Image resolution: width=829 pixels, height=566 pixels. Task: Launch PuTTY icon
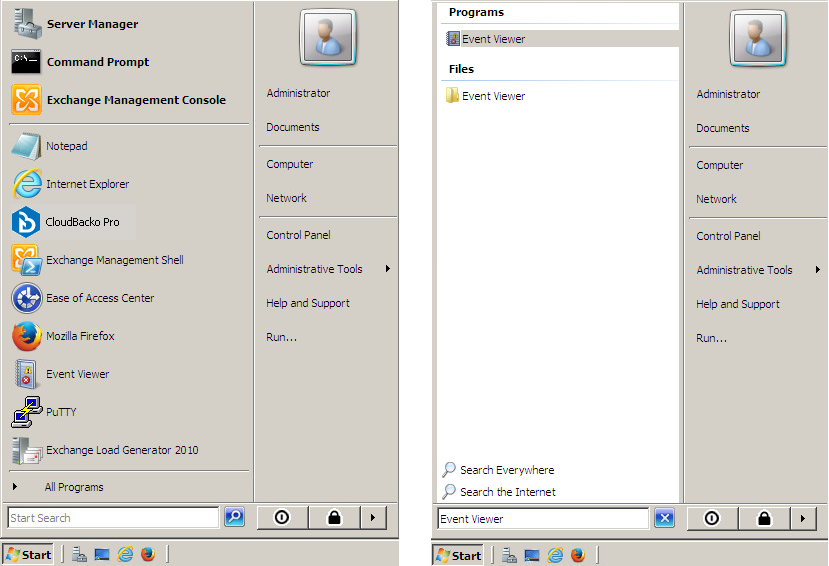point(26,412)
